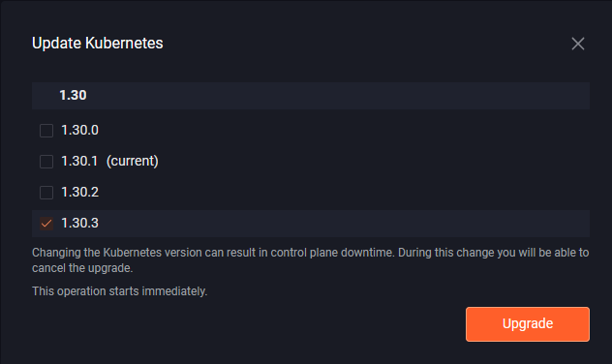Image resolution: width=612 pixels, height=364 pixels.
Task: Select the highlighted 1.30.3 row label
Action: (79, 224)
